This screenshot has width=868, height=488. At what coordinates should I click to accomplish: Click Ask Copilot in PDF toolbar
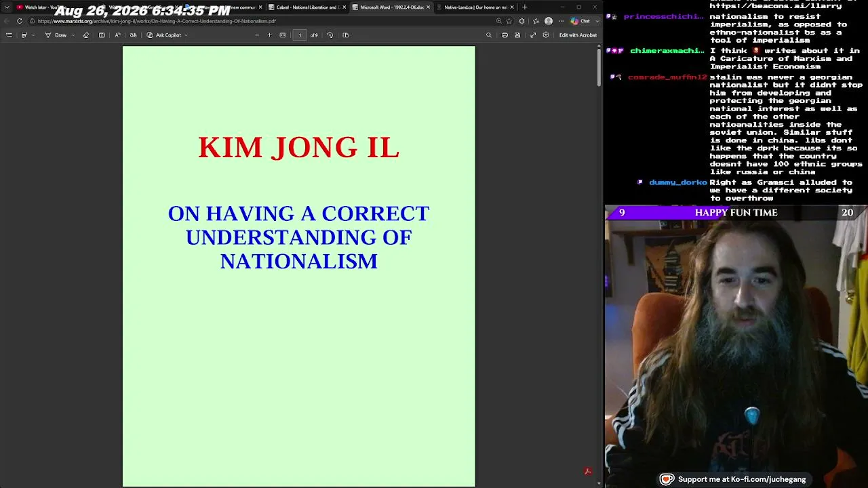coord(163,35)
